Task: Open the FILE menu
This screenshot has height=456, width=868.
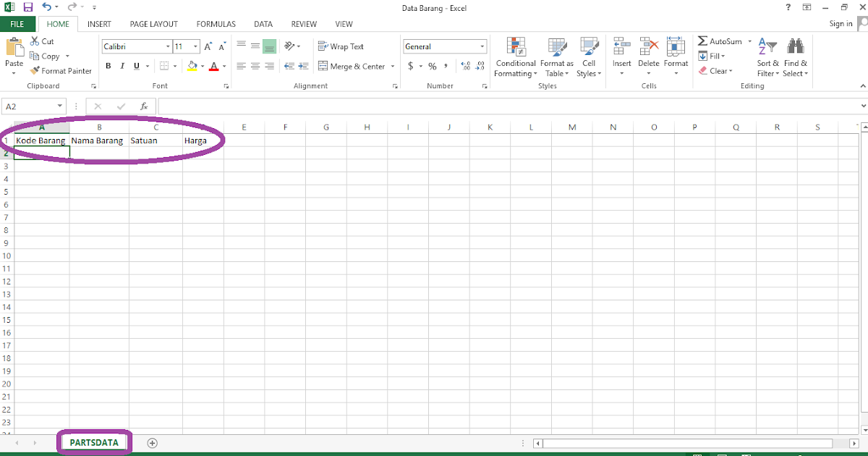Action: click(x=17, y=24)
